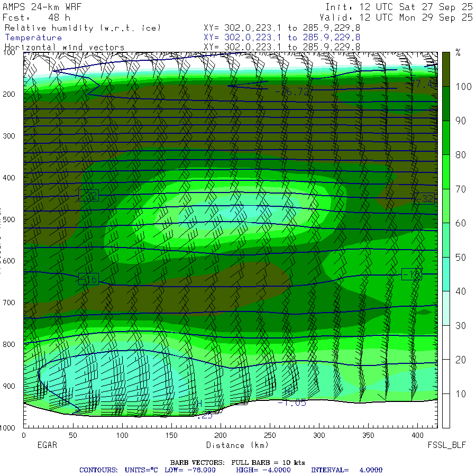Click the olive swatch above 100 percent
This screenshot has width=476, height=476.
(x=446, y=69)
